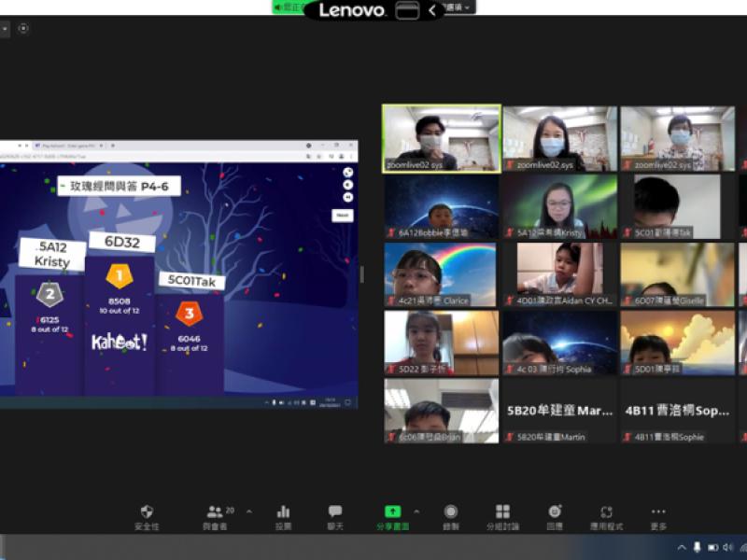Select the highlighted zoomlive02 sys video tile

[442, 138]
